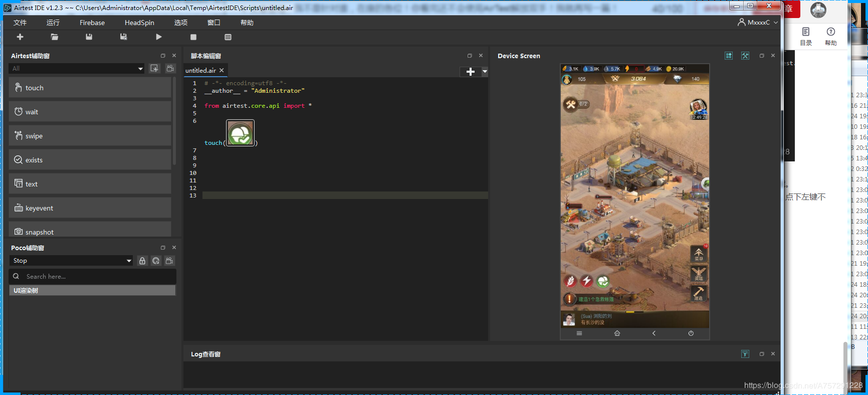
Task: Select the touch command in Airtest assistant
Action: pyautogui.click(x=90, y=88)
